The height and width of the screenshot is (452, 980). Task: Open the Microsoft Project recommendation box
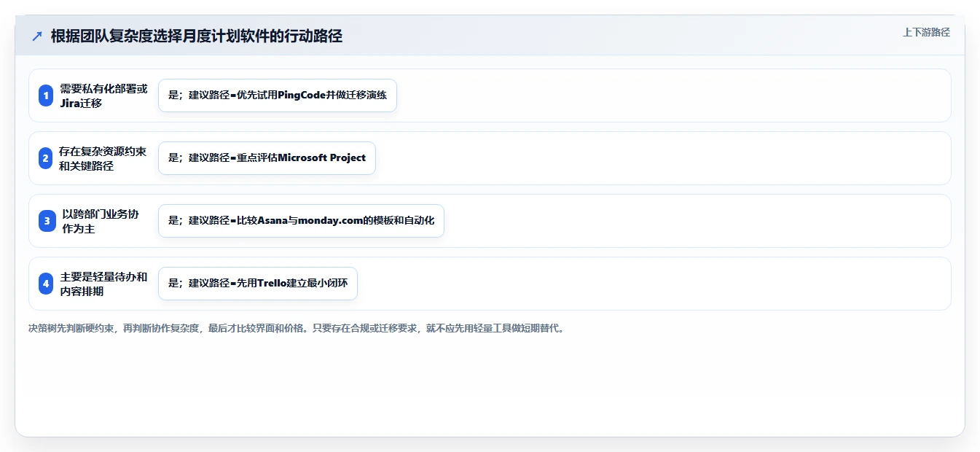(x=267, y=158)
